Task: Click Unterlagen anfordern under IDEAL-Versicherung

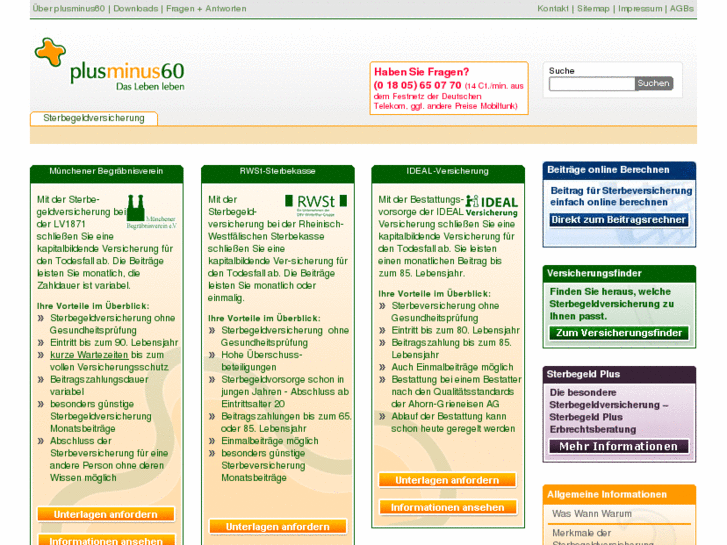Action: coord(447,480)
